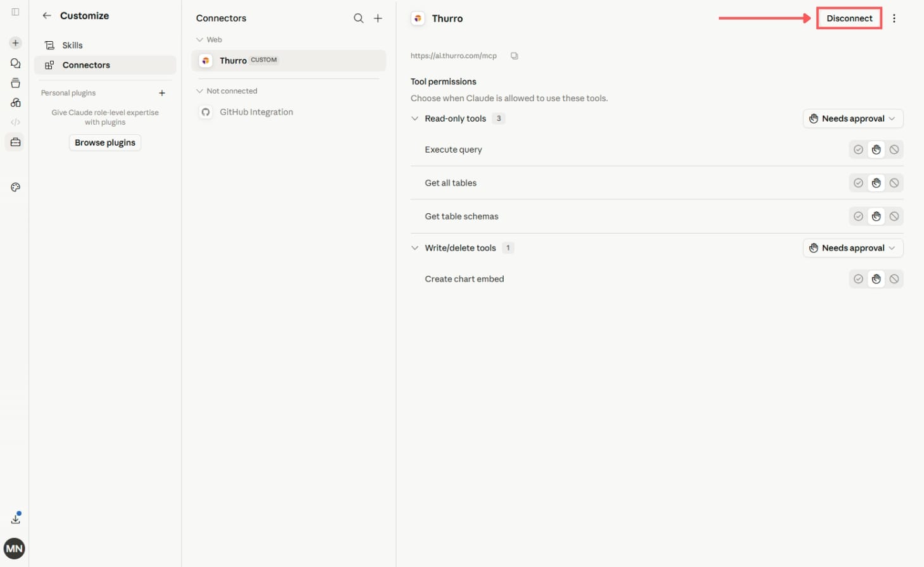This screenshot has width=924, height=567.
Task: Click the GitHub logo icon in the connector list
Action: coord(206,113)
